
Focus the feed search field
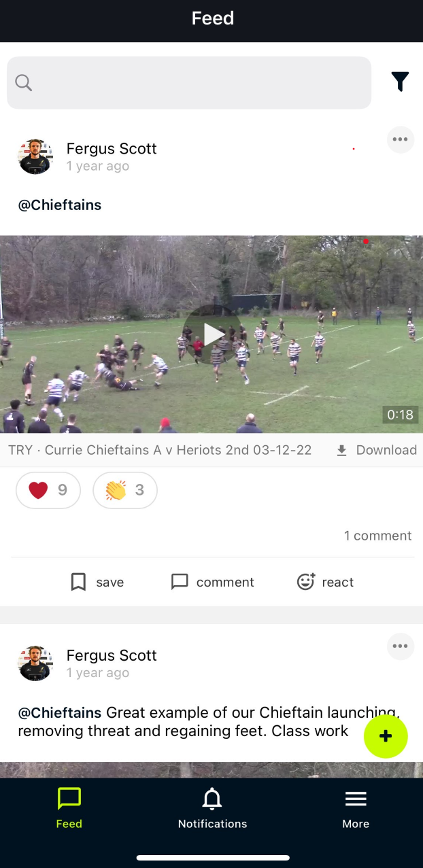point(189,83)
